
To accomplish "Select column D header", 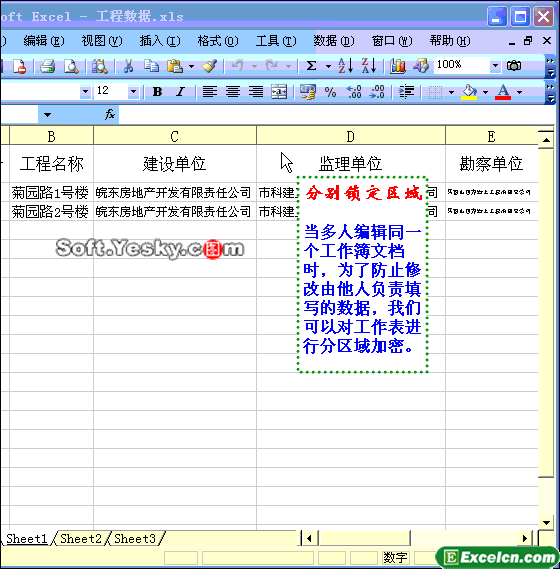I will click(x=351, y=136).
